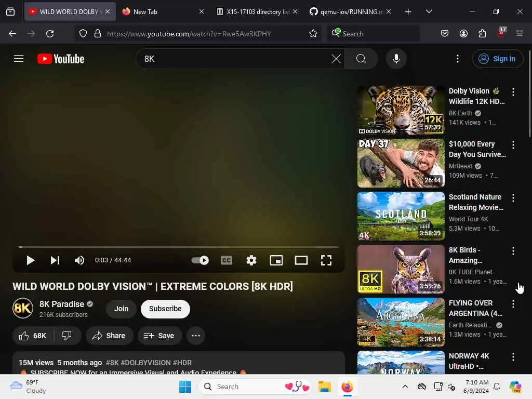Viewport: 532px width, 399px height.
Task: Open Firefox application menu
Action: (519, 33)
